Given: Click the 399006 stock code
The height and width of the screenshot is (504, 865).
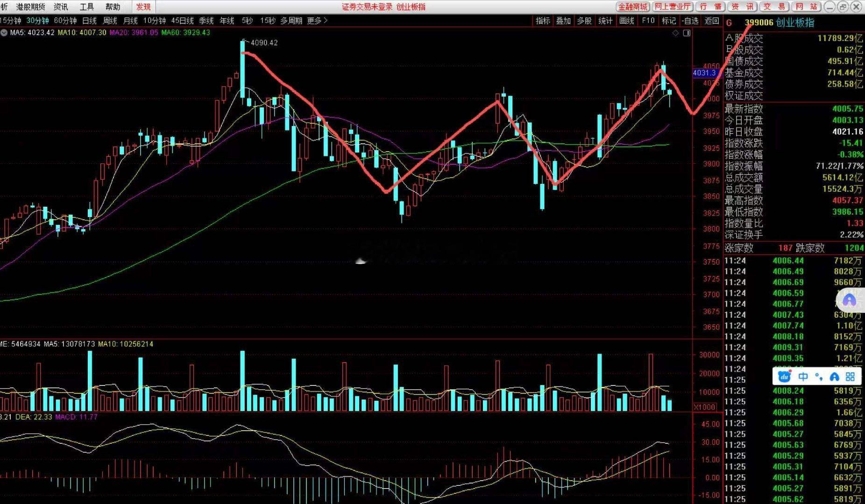Looking at the screenshot, I should pyautogui.click(x=759, y=22).
